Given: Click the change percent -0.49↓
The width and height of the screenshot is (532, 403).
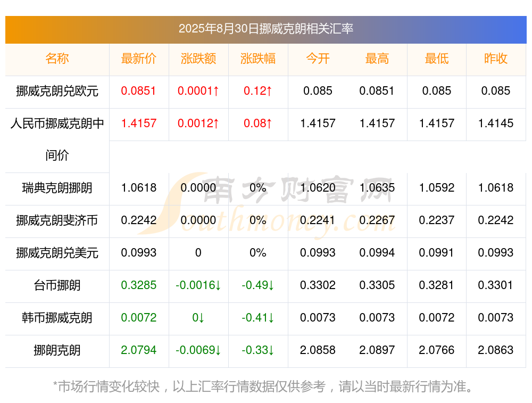Looking at the screenshot, I should (x=258, y=285).
